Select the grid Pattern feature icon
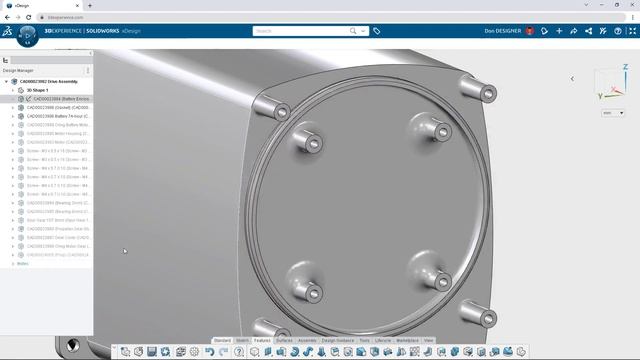Screen dimensions: 640x360 click(x=414, y=351)
